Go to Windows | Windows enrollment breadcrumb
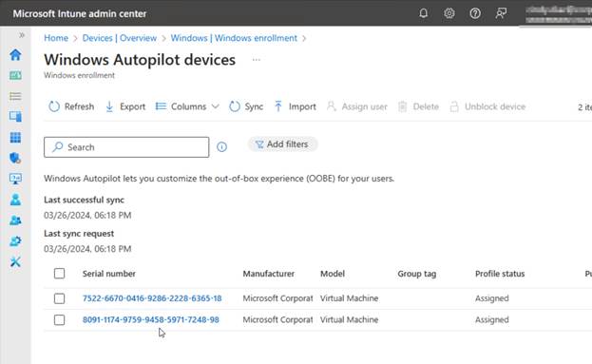Image resolution: width=592 pixels, height=364 pixels. tap(234, 38)
